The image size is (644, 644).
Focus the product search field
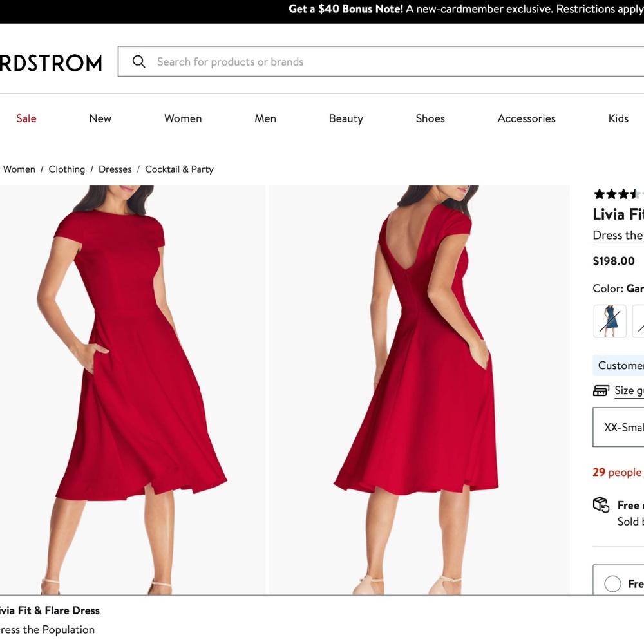pyautogui.click(x=381, y=61)
